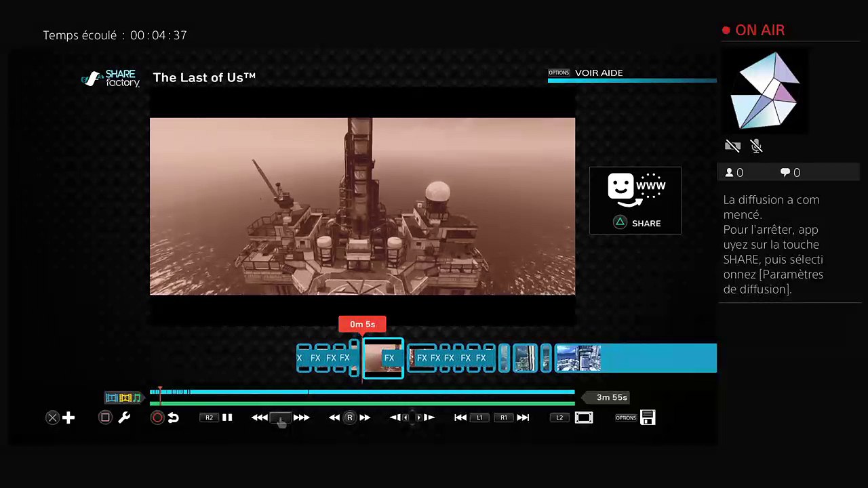Image resolution: width=868 pixels, height=488 pixels.
Task: Click the R1 button label
Action: pyautogui.click(x=504, y=418)
